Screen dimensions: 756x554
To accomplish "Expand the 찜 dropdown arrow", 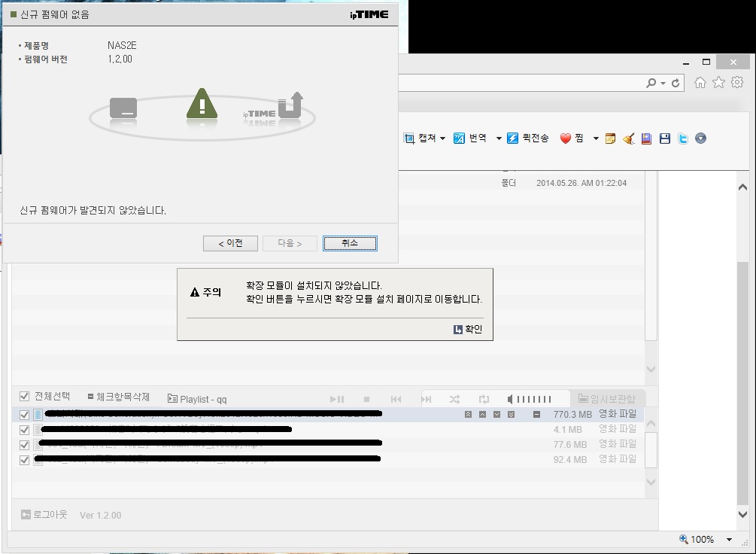I will 596,139.
